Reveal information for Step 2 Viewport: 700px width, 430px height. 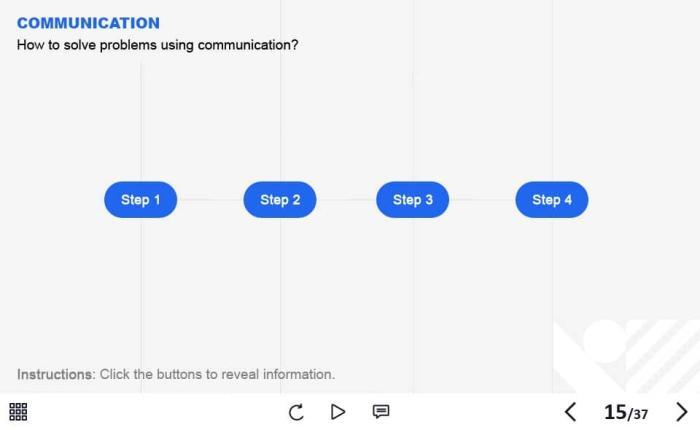pos(280,200)
